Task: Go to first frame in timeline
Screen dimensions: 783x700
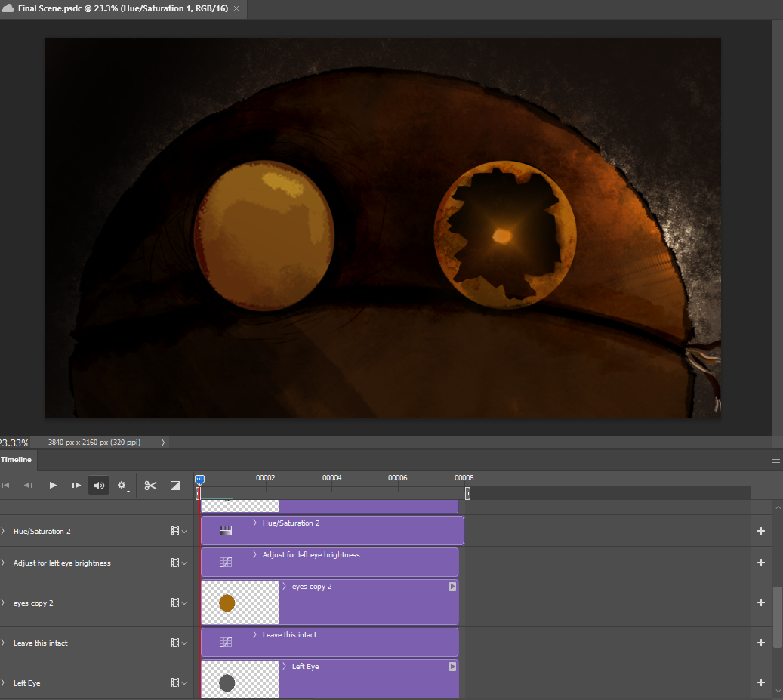Action: tap(5, 486)
